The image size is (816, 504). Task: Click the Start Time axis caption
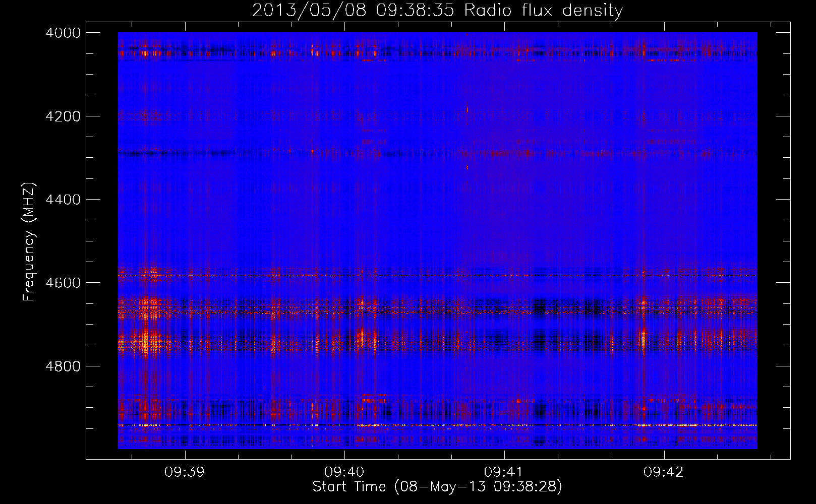[437, 487]
